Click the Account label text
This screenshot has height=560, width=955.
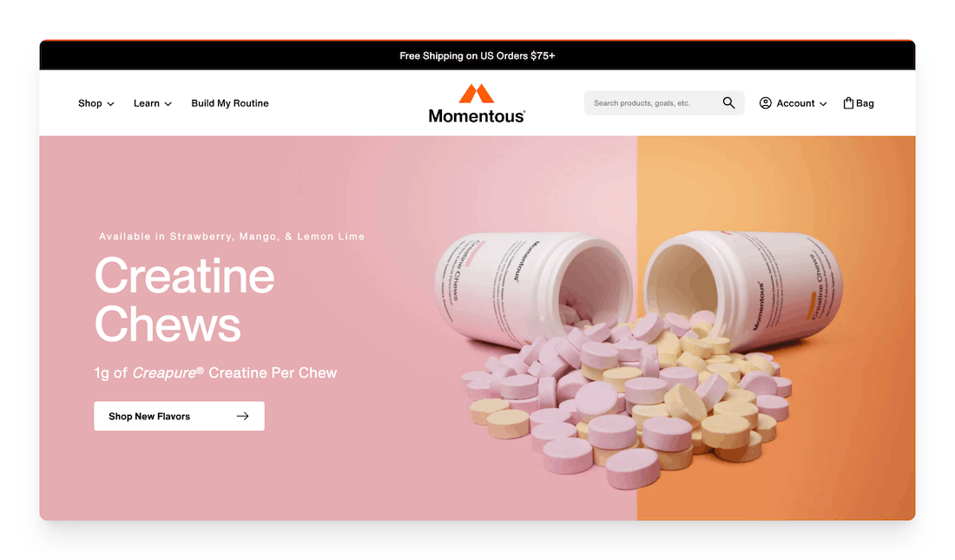coord(795,103)
